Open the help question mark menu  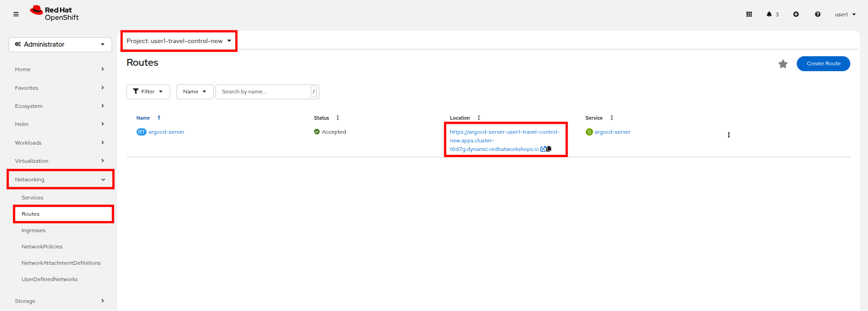tap(818, 14)
